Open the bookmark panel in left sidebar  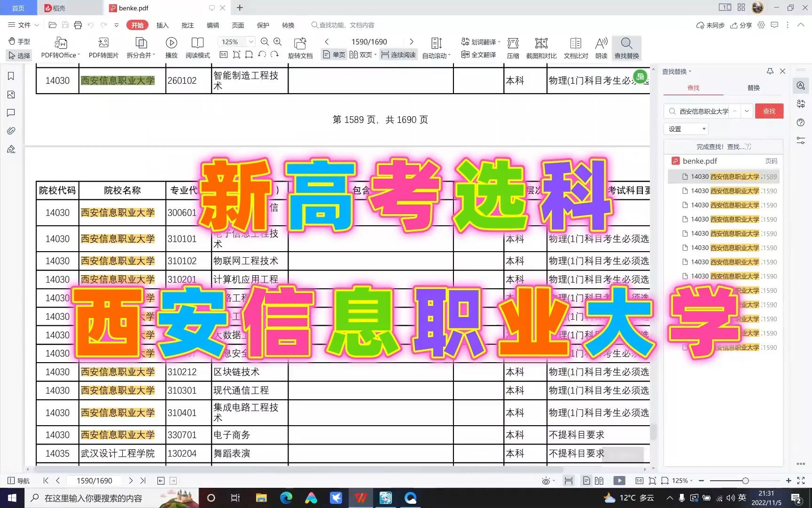point(11,76)
